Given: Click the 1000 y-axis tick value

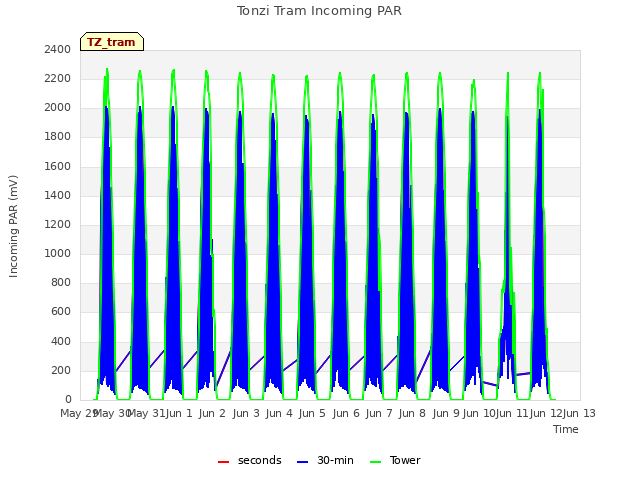Looking at the screenshot, I should (58, 253).
